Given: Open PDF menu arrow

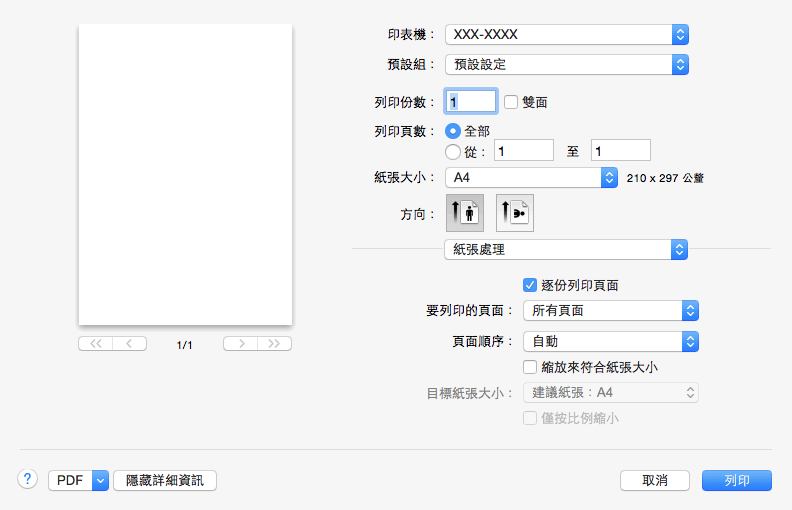Looking at the screenshot, I should point(101,481).
